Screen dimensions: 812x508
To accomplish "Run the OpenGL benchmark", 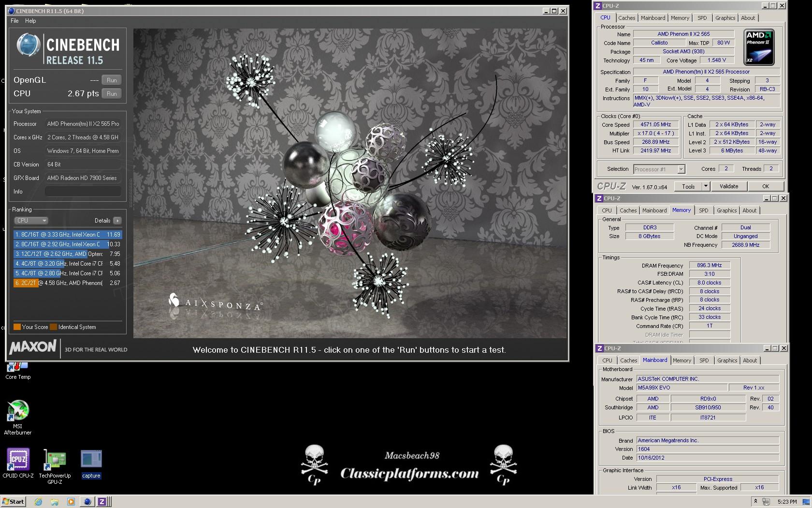I will tap(112, 80).
